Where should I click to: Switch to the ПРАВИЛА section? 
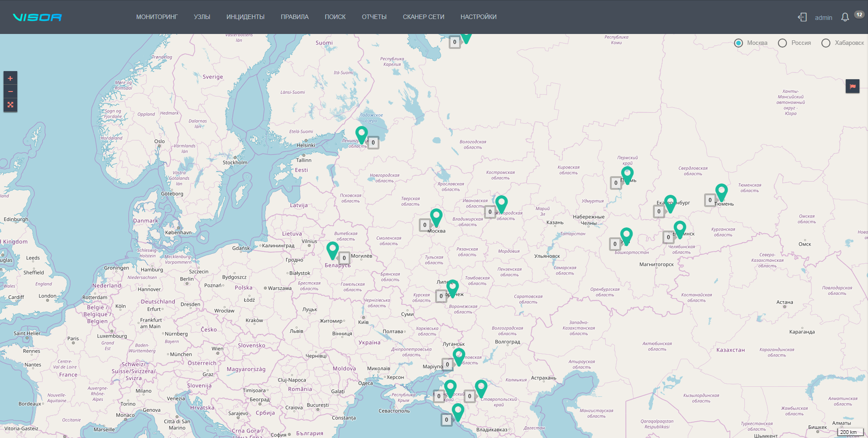(295, 17)
